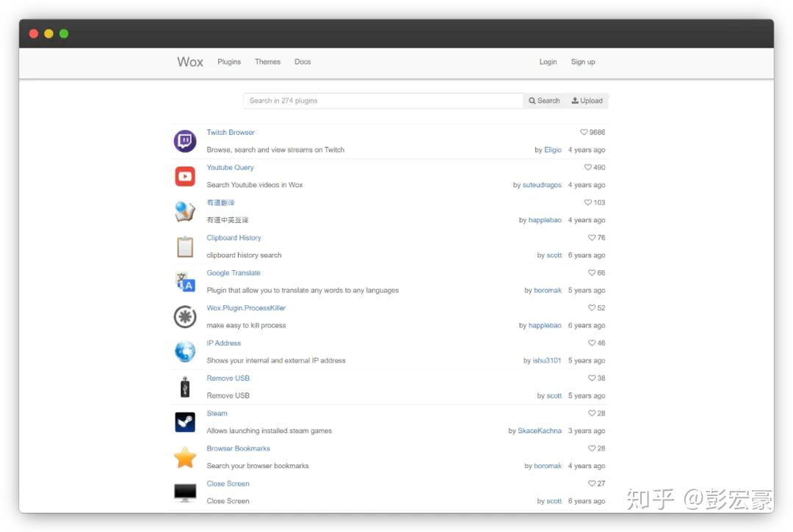
Task: Click text 'Search your browser bookmarks'
Action: pyautogui.click(x=258, y=466)
